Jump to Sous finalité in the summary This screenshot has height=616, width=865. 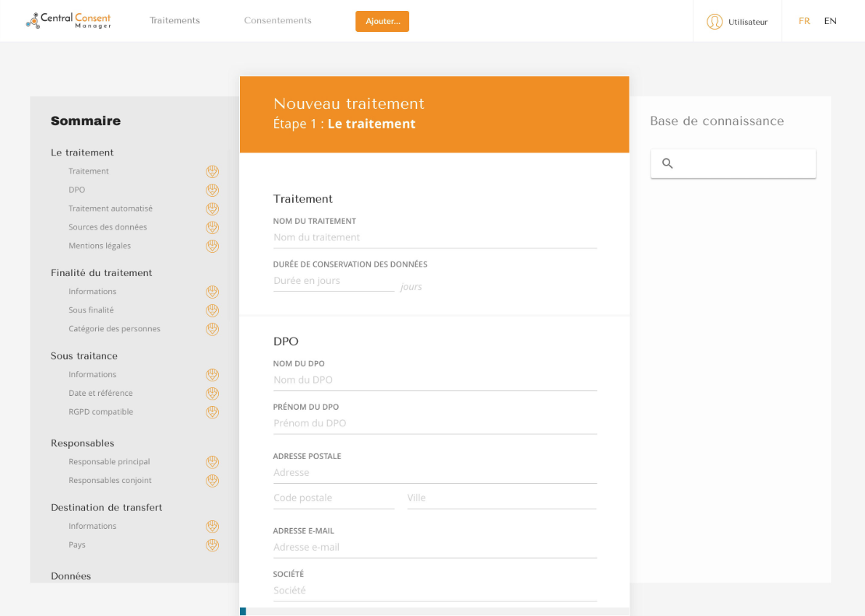point(91,310)
